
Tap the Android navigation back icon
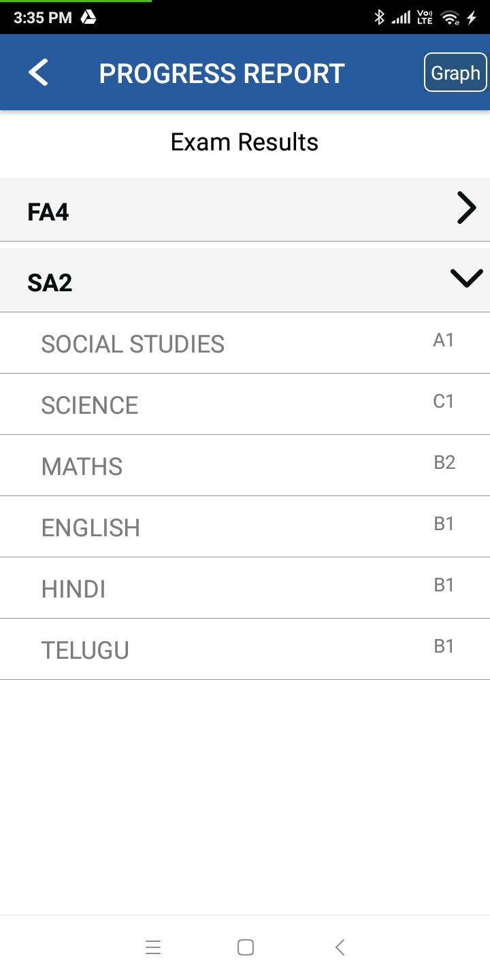coord(340,947)
